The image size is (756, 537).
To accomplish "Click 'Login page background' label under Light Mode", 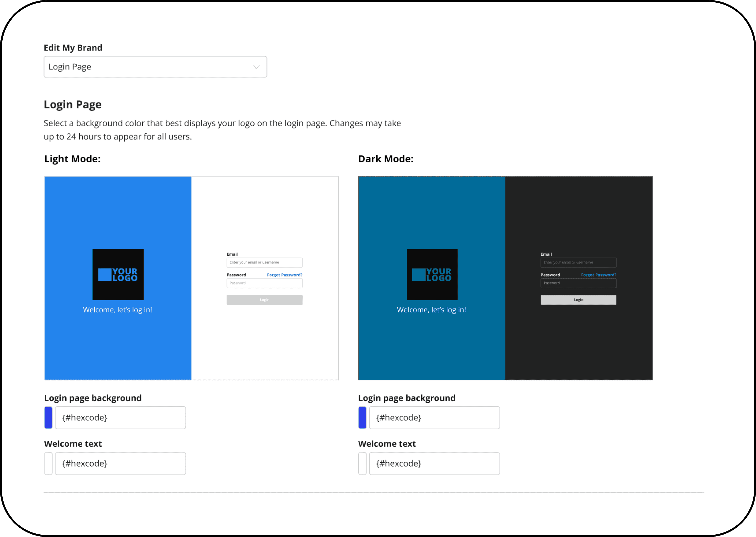I will coord(93,398).
